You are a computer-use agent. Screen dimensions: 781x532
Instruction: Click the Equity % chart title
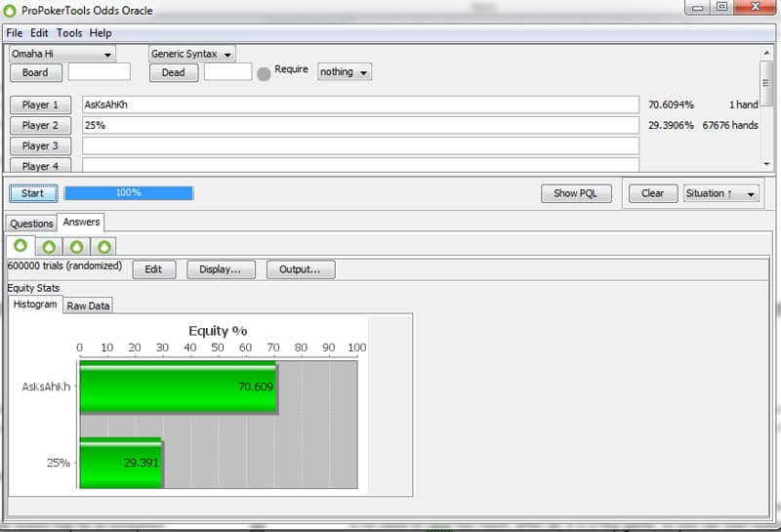[x=218, y=331]
